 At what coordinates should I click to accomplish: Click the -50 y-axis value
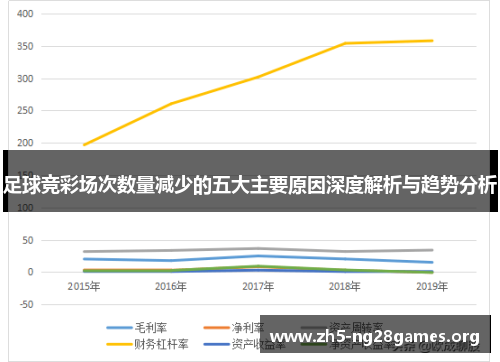click(x=26, y=304)
